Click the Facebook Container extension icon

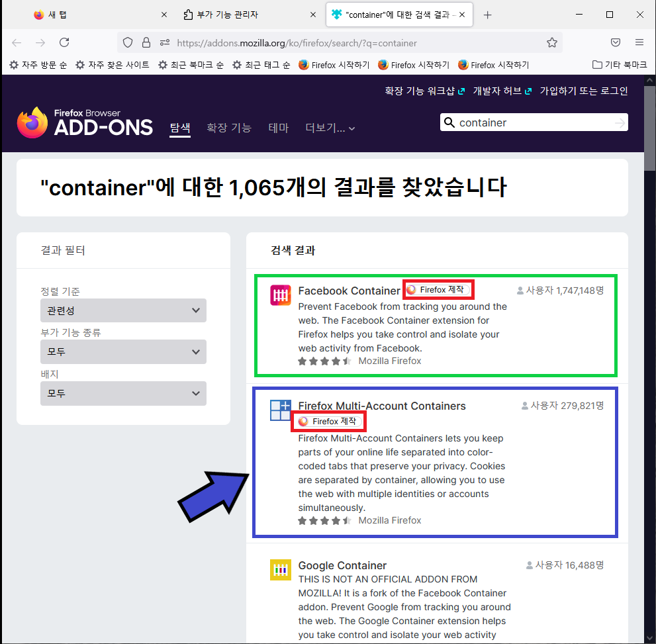280,295
